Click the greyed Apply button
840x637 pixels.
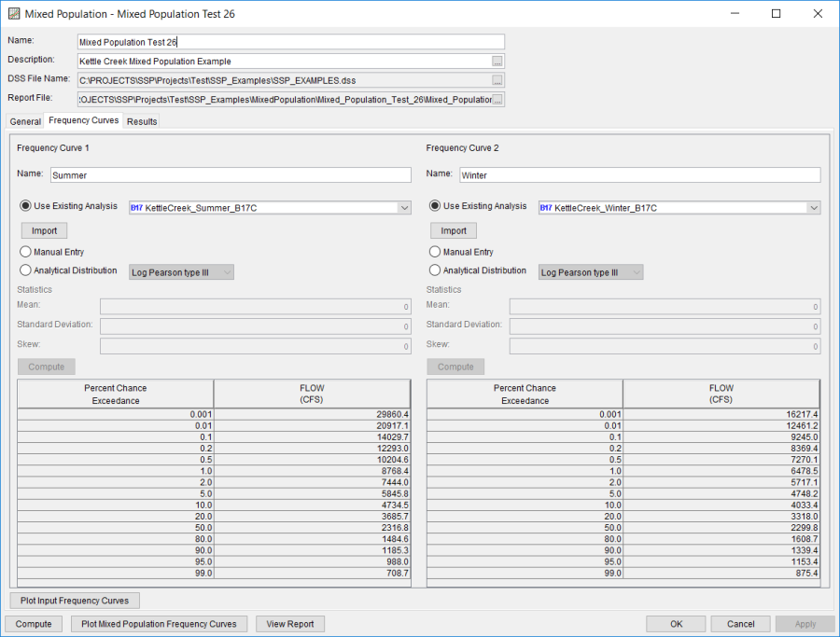pyautogui.click(x=805, y=624)
